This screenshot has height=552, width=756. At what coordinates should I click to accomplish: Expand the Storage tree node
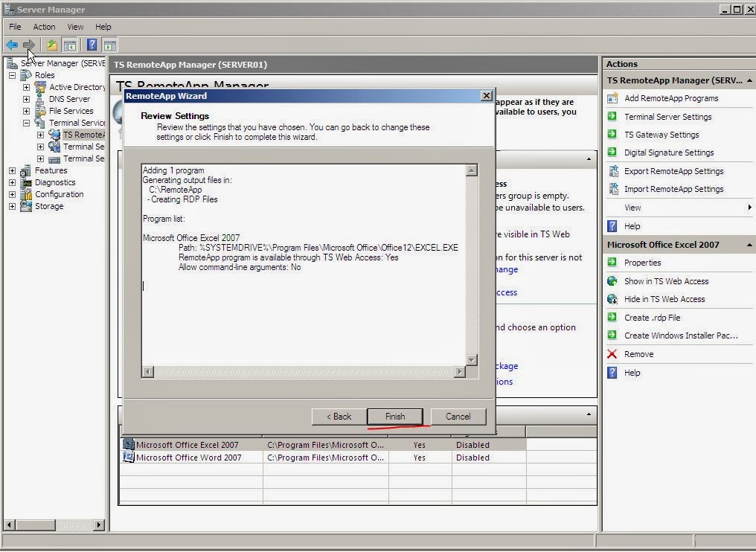coord(13,206)
